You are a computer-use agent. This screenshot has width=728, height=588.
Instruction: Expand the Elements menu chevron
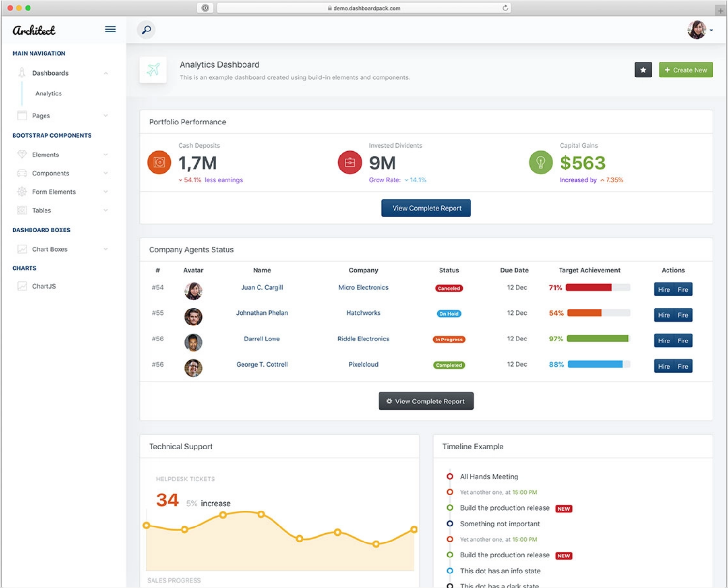click(x=106, y=155)
